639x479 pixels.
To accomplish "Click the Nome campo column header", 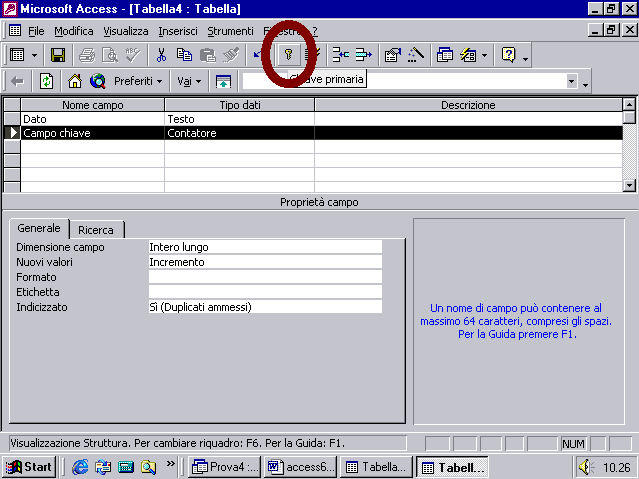I will click(93, 105).
